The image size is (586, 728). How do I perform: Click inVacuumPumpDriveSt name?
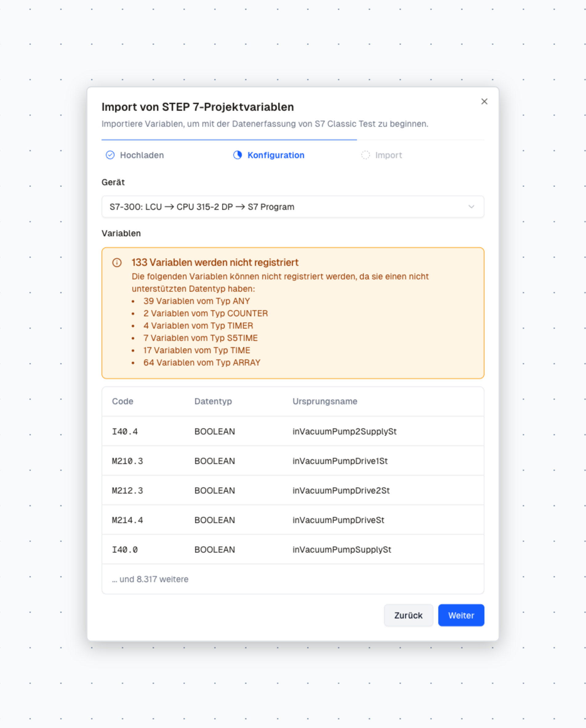coord(339,520)
